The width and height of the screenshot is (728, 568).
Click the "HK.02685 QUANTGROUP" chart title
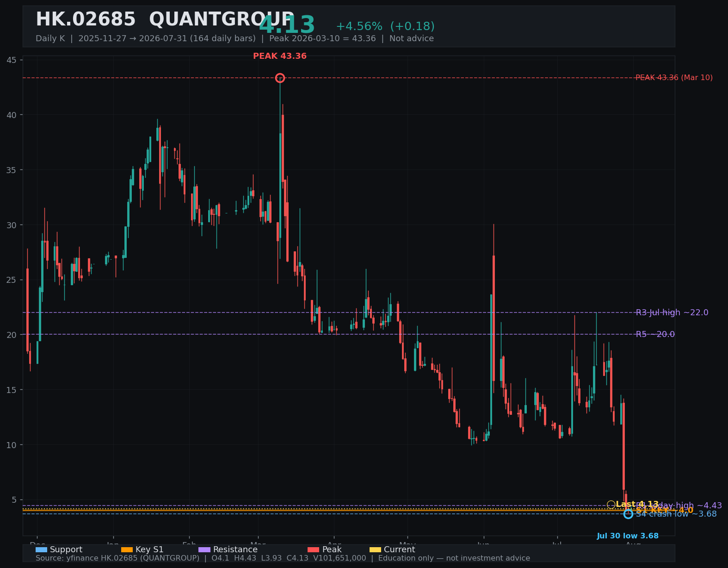pyautogui.click(x=165, y=20)
